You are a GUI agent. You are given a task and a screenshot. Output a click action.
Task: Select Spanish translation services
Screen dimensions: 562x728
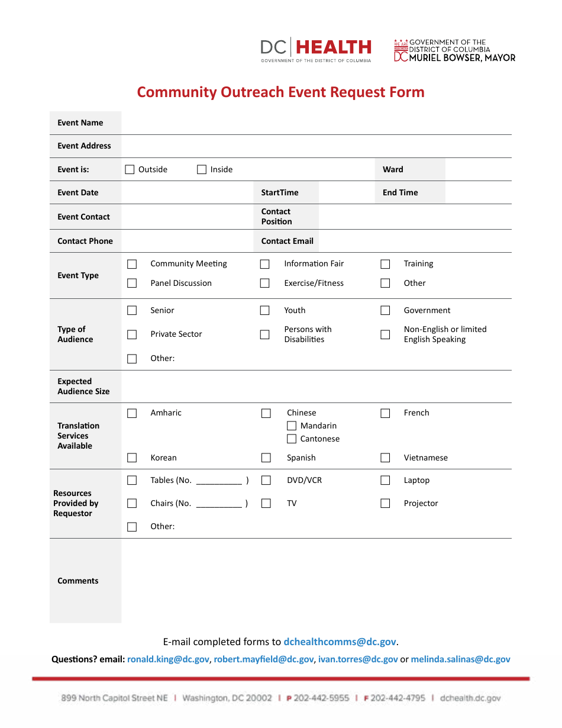click(x=266, y=458)
